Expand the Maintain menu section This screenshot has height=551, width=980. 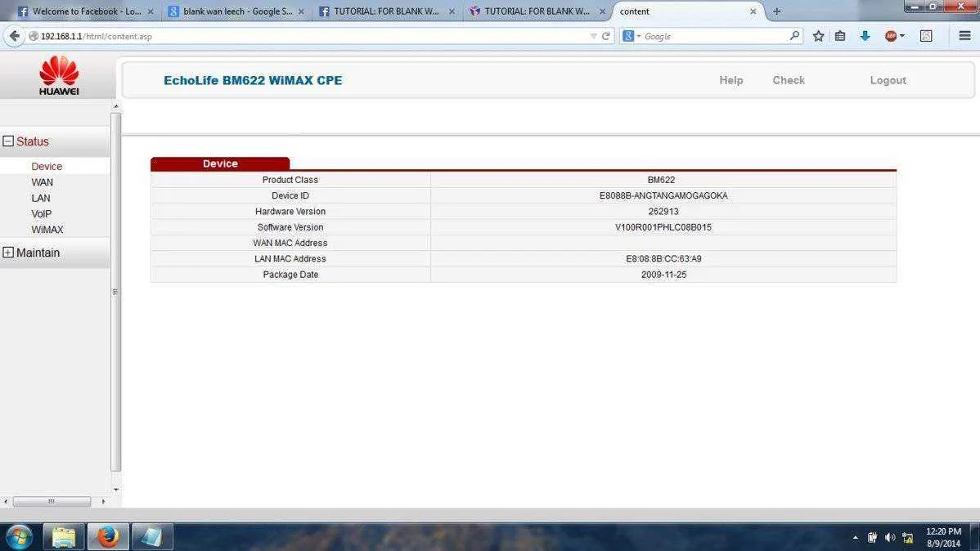point(8,253)
